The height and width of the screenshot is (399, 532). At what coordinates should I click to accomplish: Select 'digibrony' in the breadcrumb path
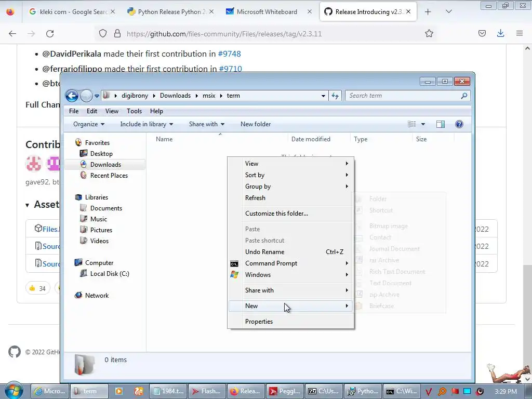tap(135, 96)
